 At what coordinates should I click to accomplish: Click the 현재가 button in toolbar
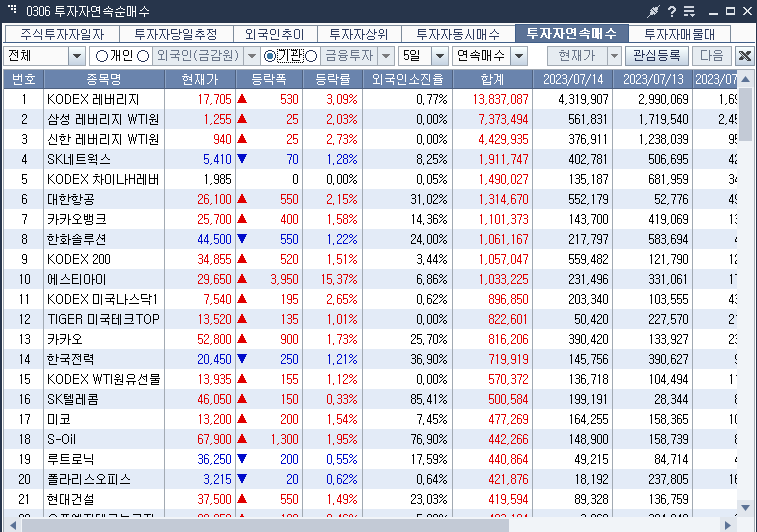(x=577, y=56)
